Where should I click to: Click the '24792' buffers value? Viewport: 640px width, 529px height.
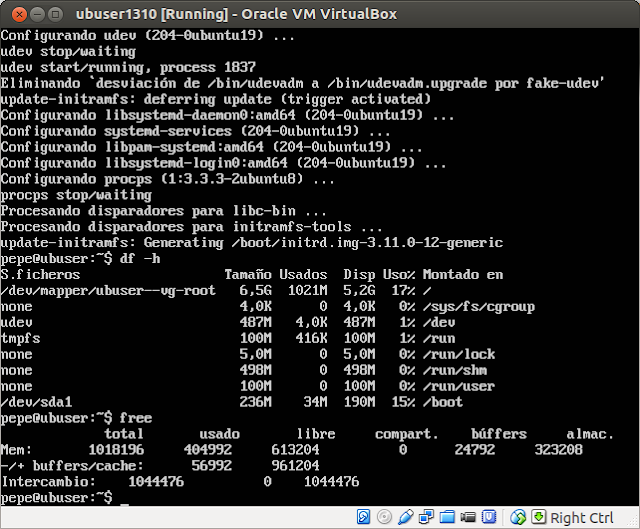(x=475, y=450)
